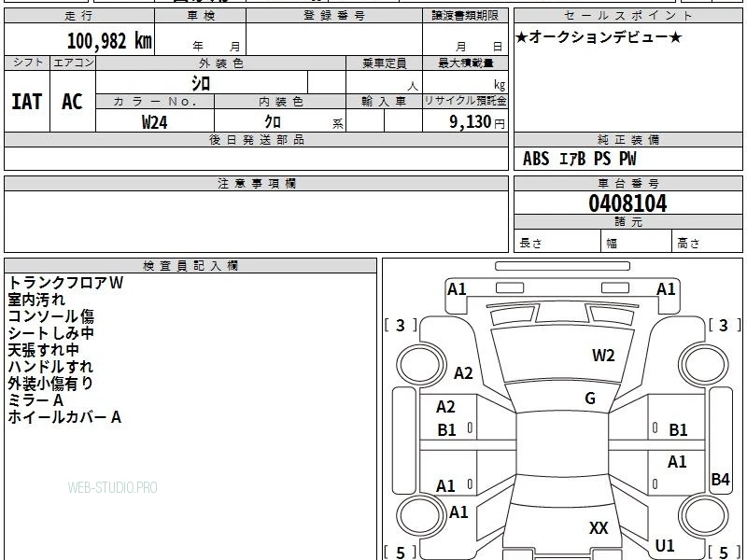Click the U1 mark on the car diagram

click(x=665, y=546)
